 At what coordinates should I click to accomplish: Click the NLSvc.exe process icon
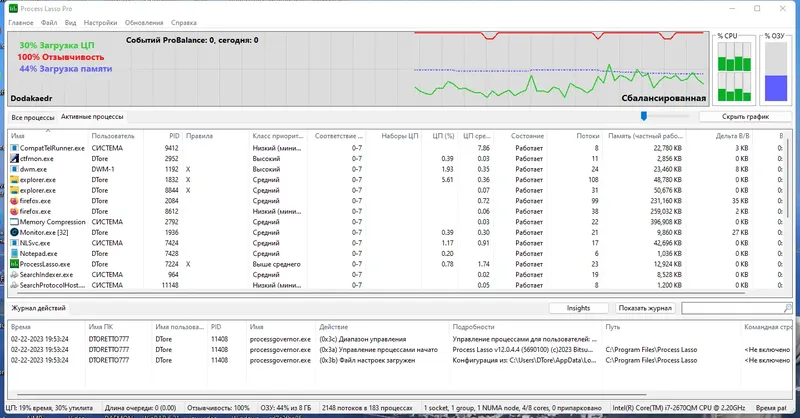(x=14, y=243)
